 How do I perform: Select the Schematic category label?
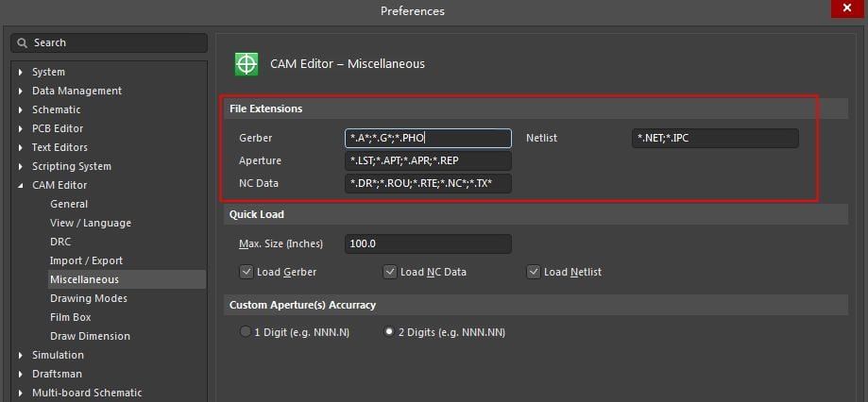click(56, 109)
